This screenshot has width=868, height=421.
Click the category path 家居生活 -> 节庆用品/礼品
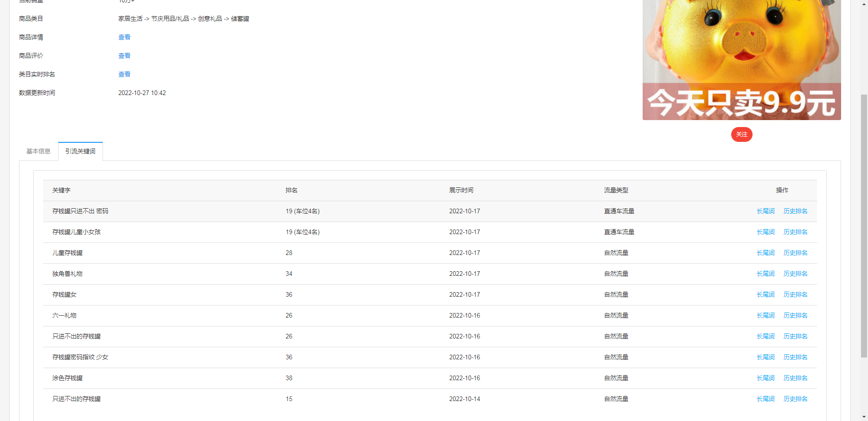click(x=153, y=19)
